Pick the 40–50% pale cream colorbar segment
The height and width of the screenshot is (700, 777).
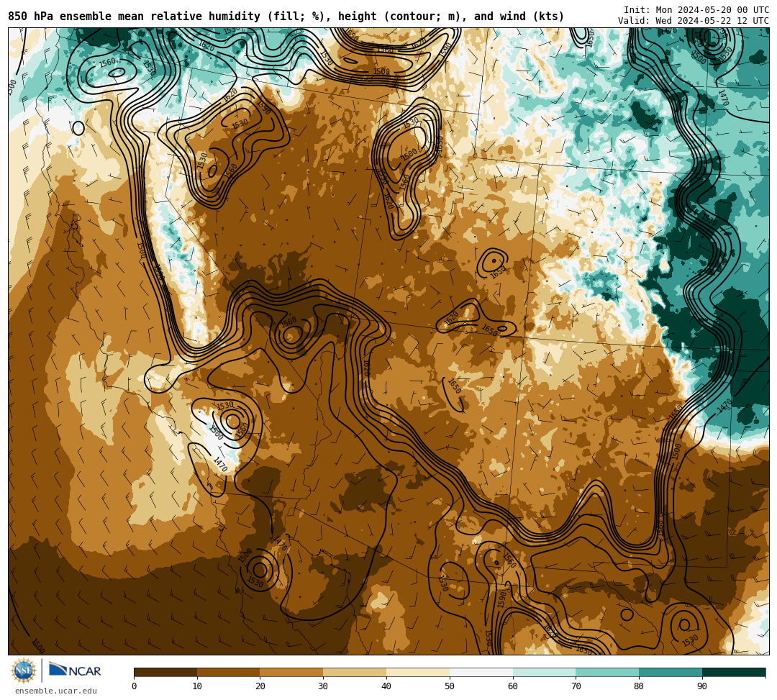pos(418,672)
